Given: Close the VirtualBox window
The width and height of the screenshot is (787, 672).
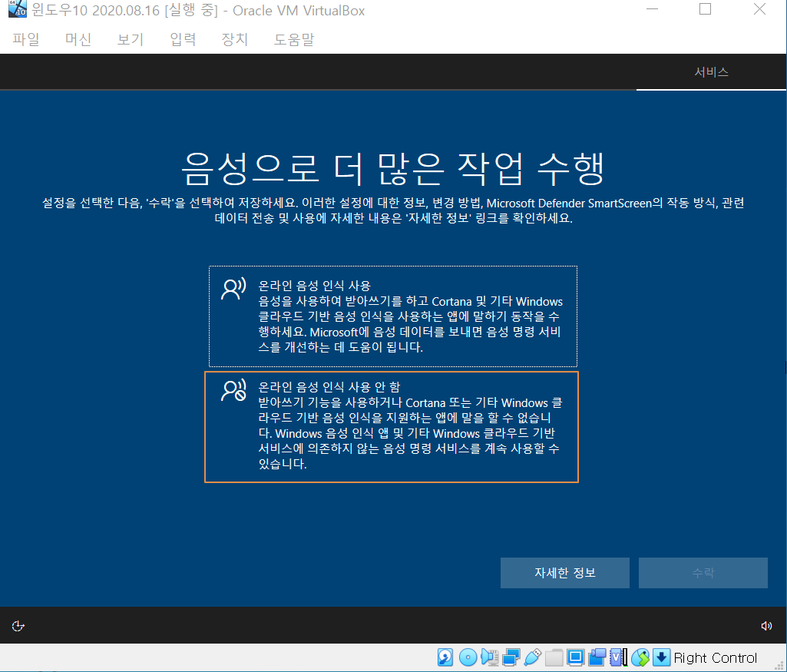Looking at the screenshot, I should 759,9.
